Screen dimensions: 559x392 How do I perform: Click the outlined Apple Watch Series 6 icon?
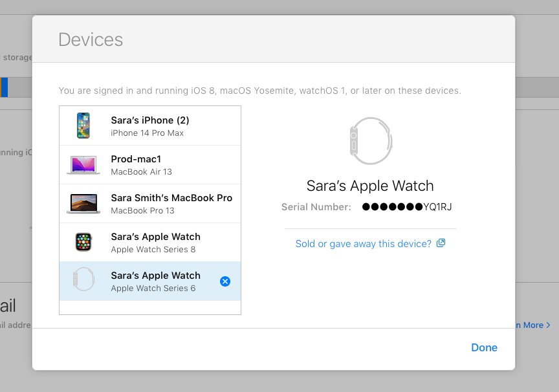(83, 279)
